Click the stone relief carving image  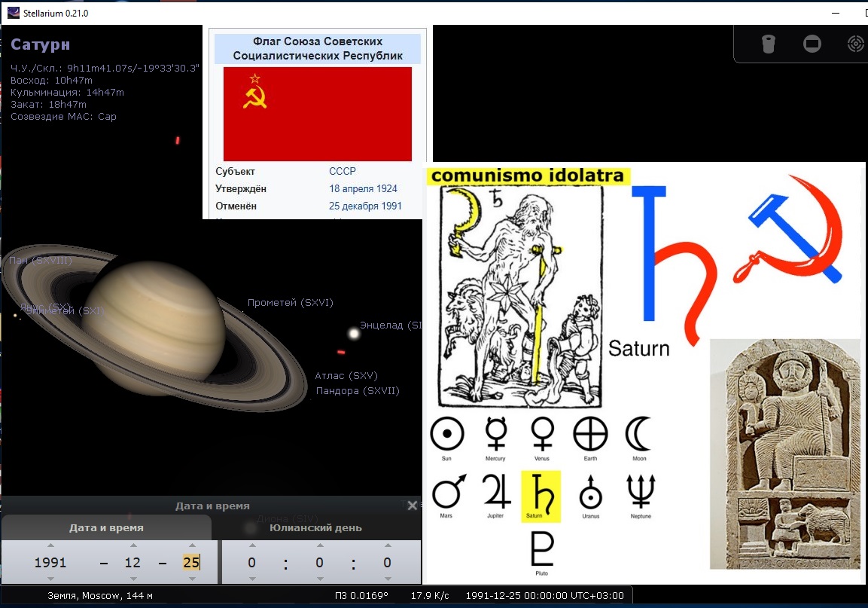[785, 454]
